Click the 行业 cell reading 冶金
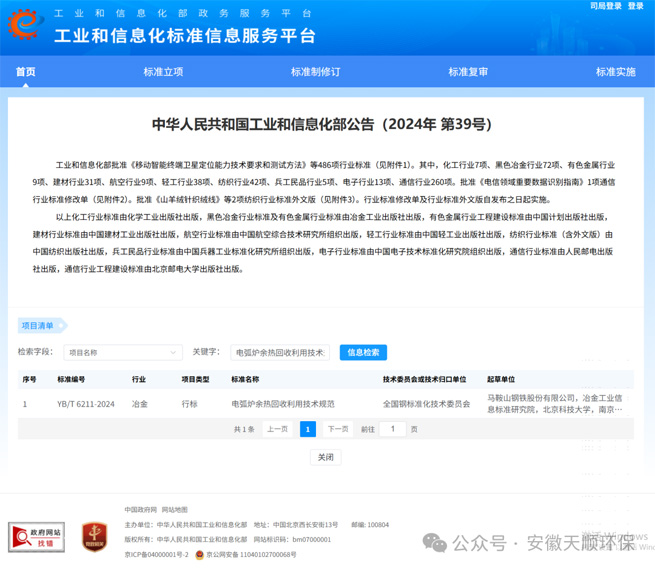 pyautogui.click(x=140, y=404)
